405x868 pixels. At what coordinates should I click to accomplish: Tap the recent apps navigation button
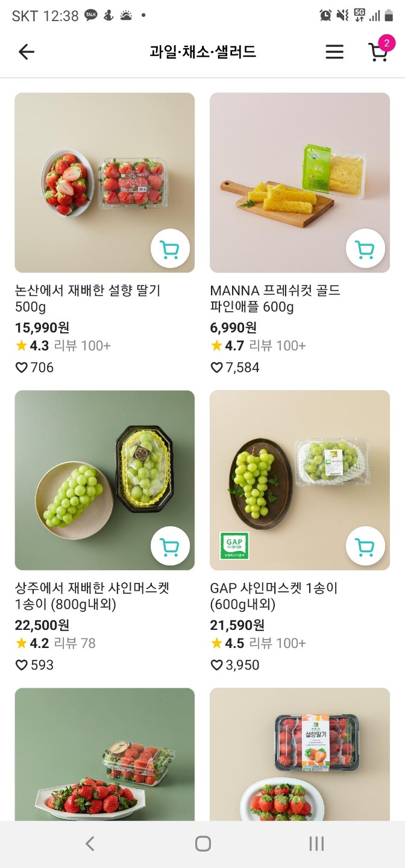[x=316, y=844]
